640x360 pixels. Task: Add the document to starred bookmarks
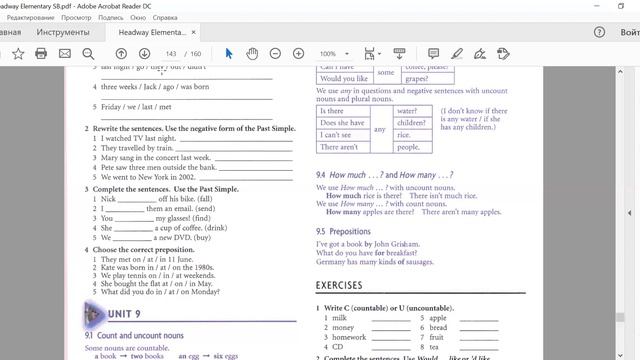(18, 53)
